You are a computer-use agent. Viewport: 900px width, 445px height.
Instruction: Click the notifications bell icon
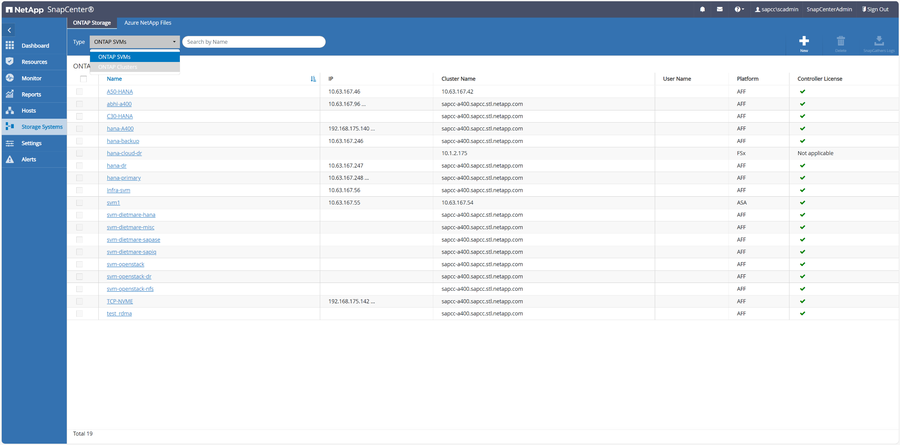[703, 9]
